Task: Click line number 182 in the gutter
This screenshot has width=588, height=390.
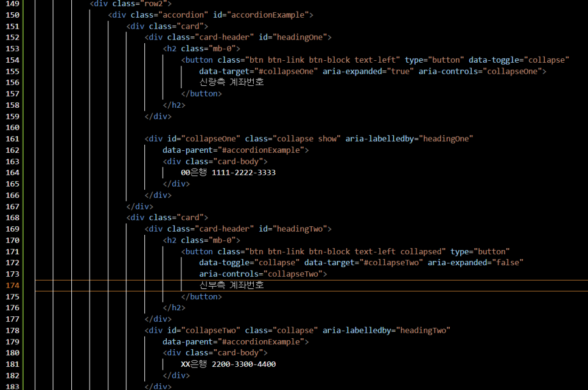Action: click(x=12, y=375)
